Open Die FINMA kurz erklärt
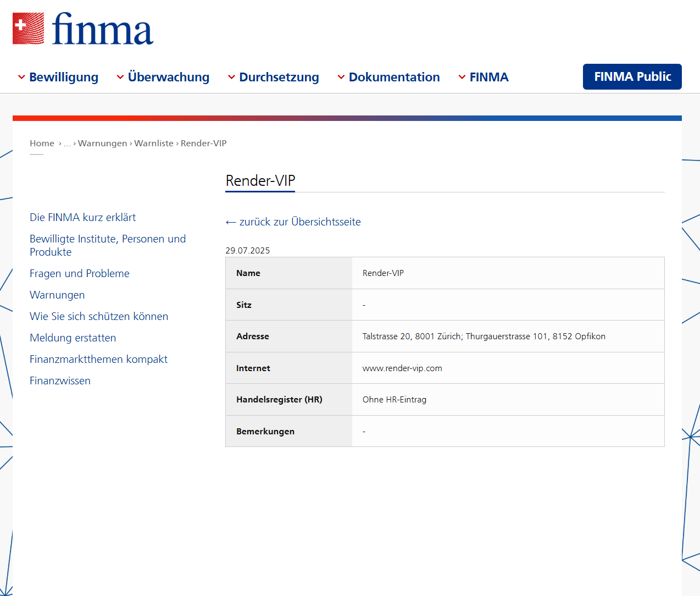This screenshot has width=700, height=596. click(x=83, y=217)
